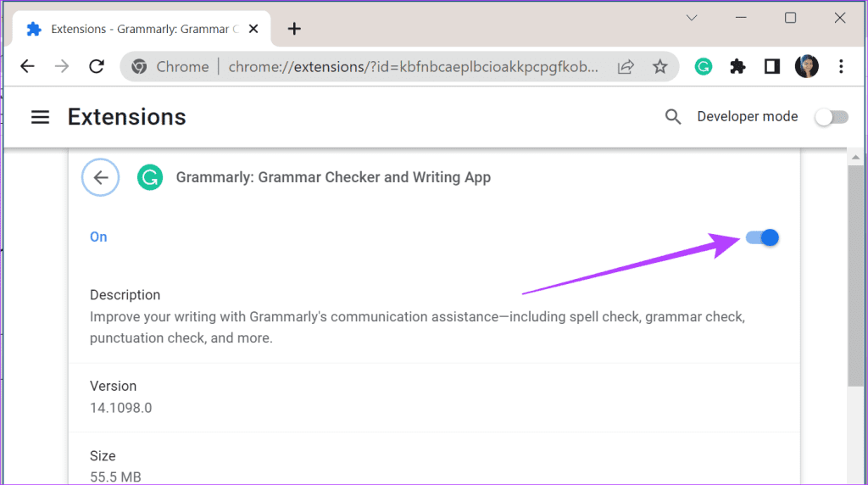Click the vertical scrollbar thumb
This screenshot has height=485, width=868.
click(856, 276)
